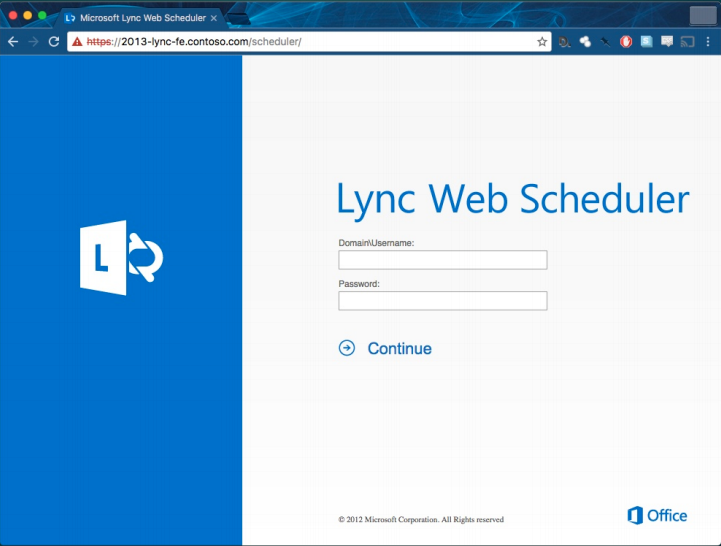Close the Microsoft Lync Web Scheduler tab
This screenshot has width=721, height=546.
214,18
